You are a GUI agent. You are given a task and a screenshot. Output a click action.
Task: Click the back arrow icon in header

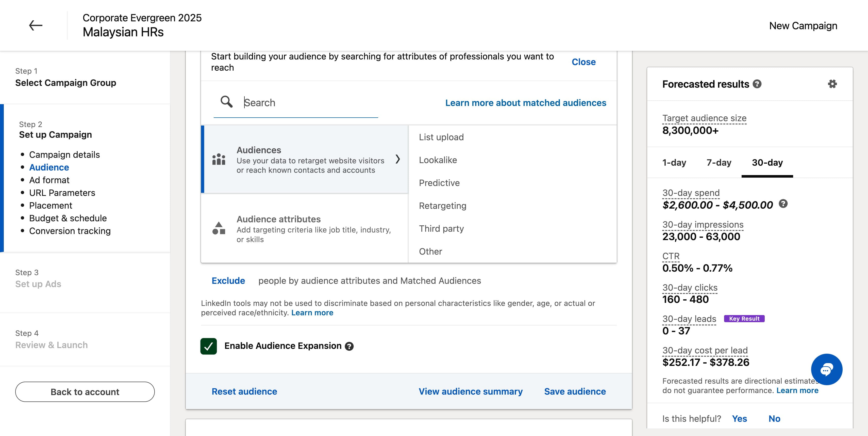[x=35, y=25]
